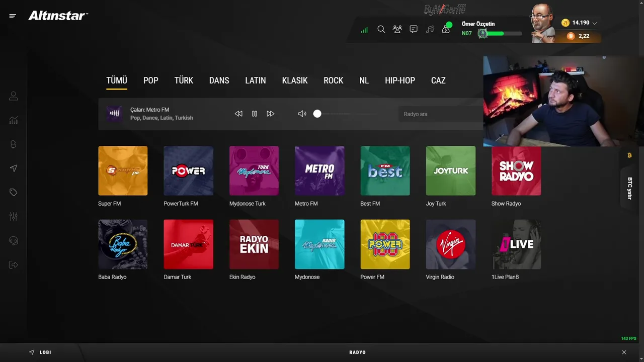Open the friends group icon
This screenshot has width=644, height=362.
[x=397, y=29]
